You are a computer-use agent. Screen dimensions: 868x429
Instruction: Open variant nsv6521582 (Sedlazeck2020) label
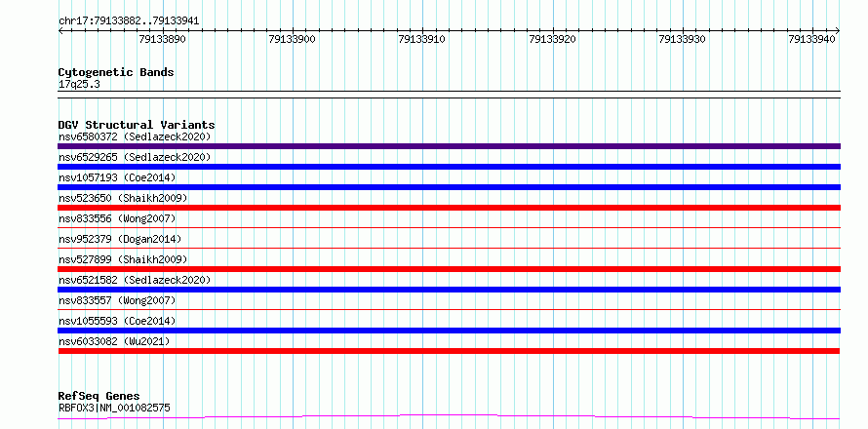135,280
